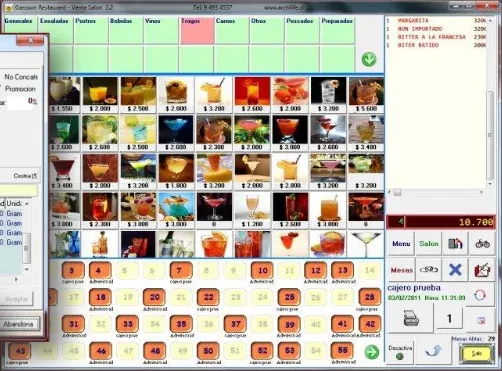Click the chain link icon button
Image resolution: width=502 pixels, height=371 pixels.
click(x=428, y=269)
